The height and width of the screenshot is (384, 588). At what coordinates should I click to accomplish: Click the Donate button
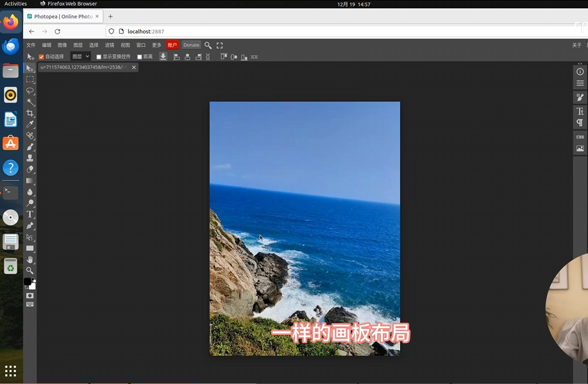[x=191, y=46]
